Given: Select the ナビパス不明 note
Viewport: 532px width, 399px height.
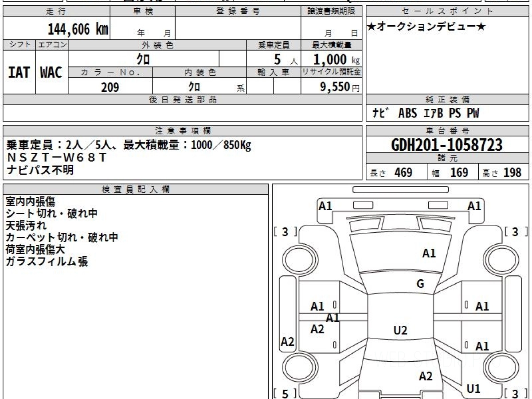Looking at the screenshot, I should (40, 170).
